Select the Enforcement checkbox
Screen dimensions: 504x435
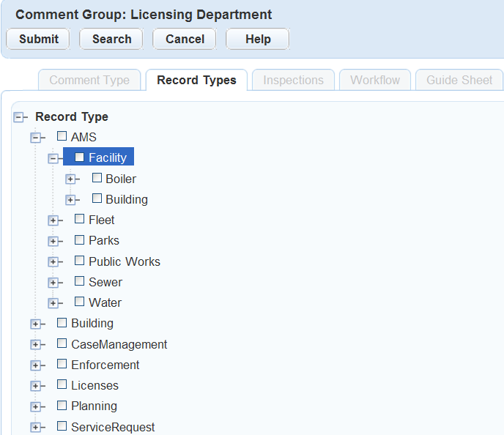click(62, 364)
